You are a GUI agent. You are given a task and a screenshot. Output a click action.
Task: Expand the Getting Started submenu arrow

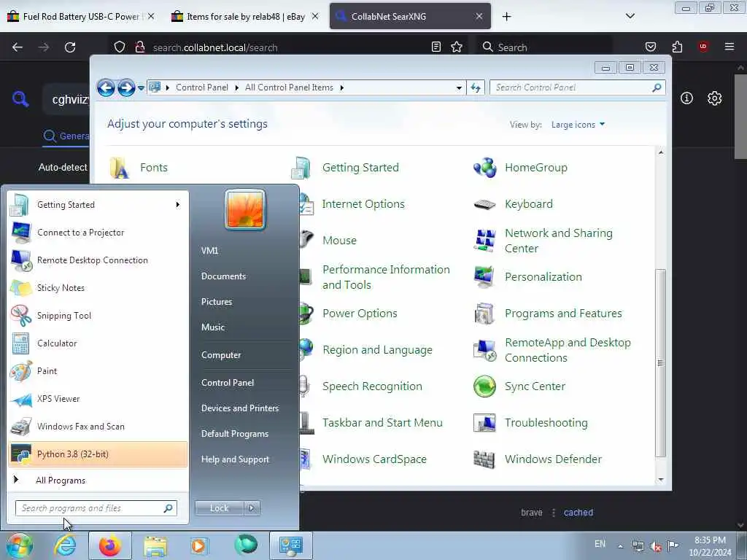[x=178, y=205]
